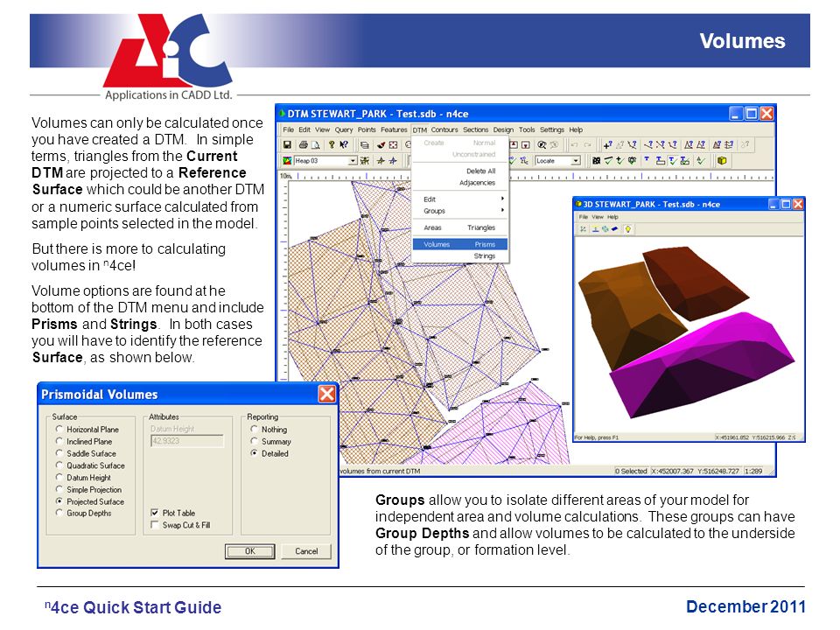Click the axes icon in 3D window toolbar
Viewport: 840px width, 630px height.
(583, 228)
